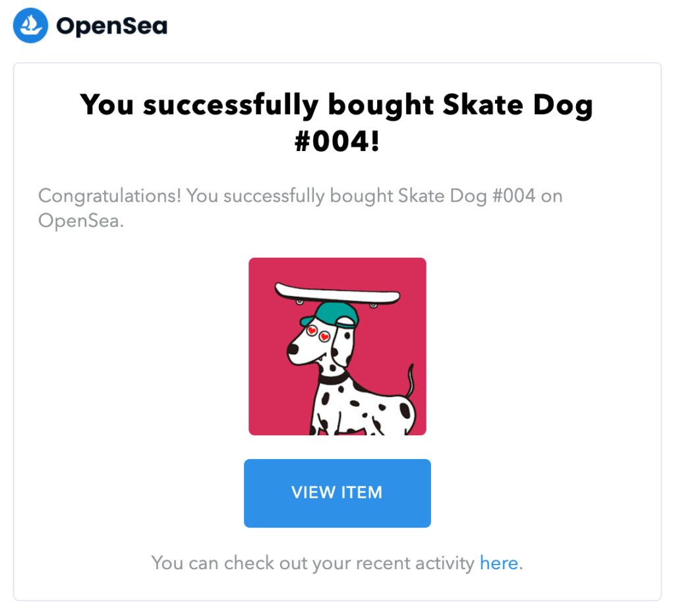Click the 'You successfully bought Skate Dog' heading

(x=337, y=106)
